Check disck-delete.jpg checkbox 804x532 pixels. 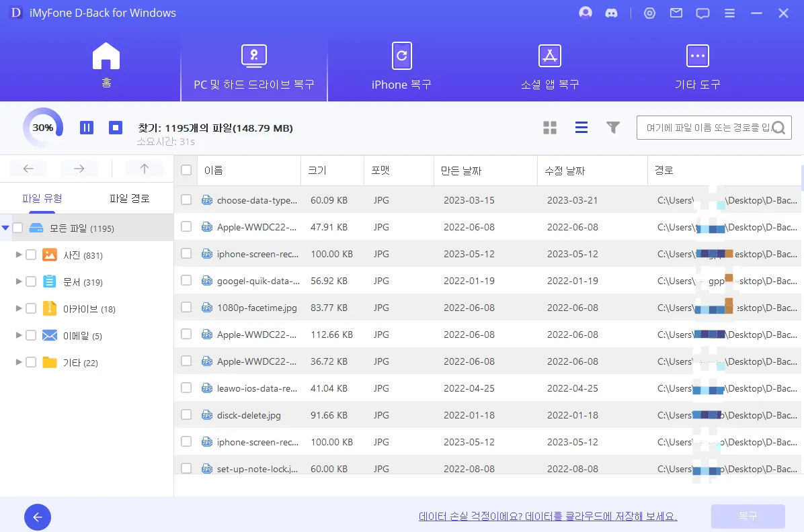tap(186, 414)
